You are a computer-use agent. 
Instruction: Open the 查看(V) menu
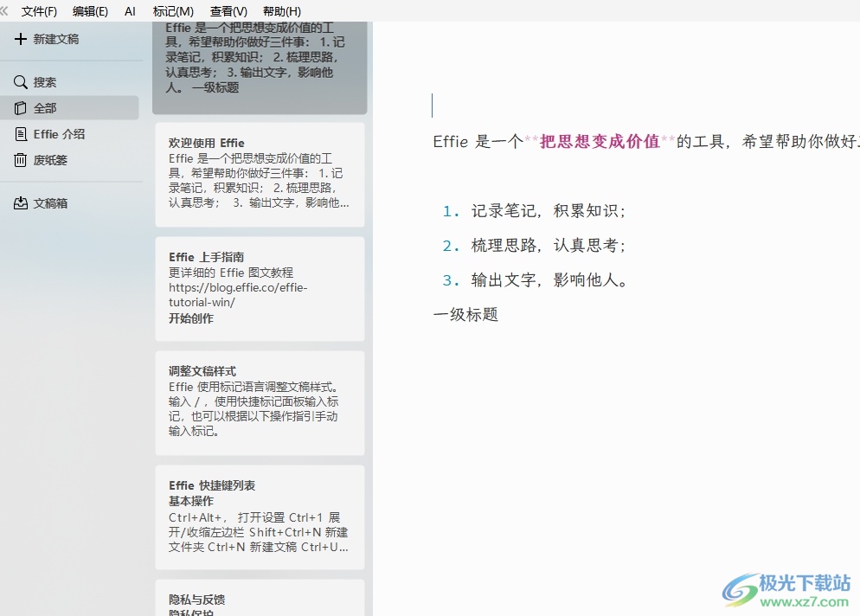click(x=228, y=11)
